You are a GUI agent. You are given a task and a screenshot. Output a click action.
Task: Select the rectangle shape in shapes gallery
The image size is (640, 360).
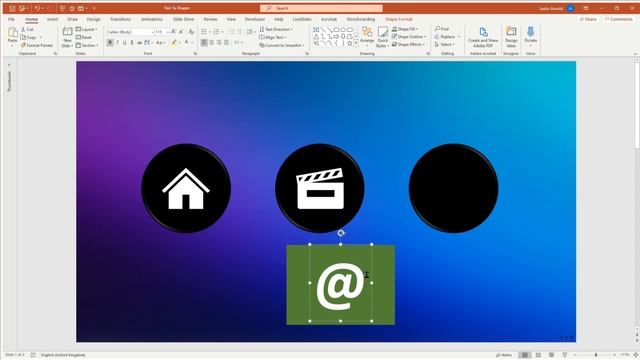tap(336, 30)
